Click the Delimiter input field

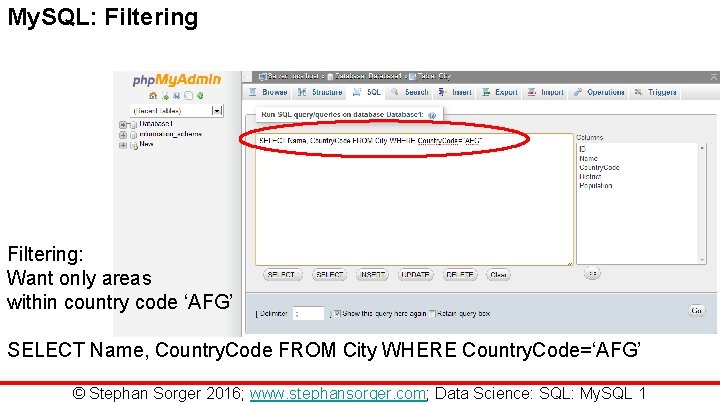pyautogui.click(x=309, y=314)
